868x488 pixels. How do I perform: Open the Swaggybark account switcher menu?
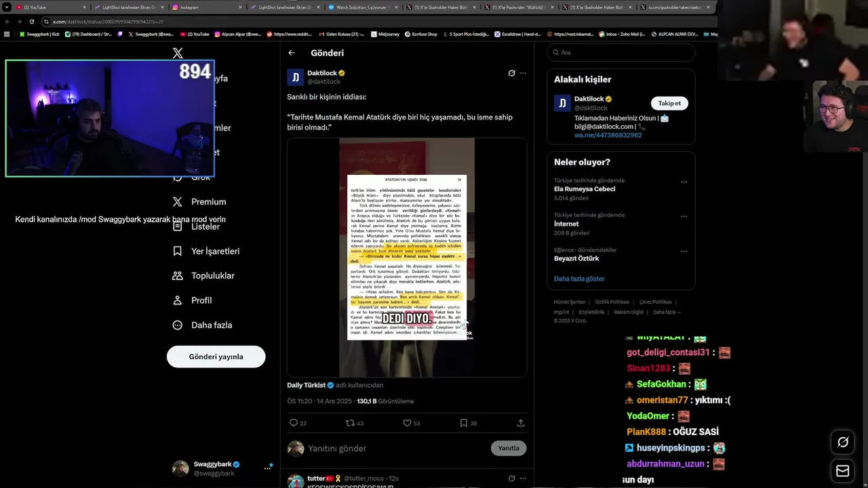[267, 468]
